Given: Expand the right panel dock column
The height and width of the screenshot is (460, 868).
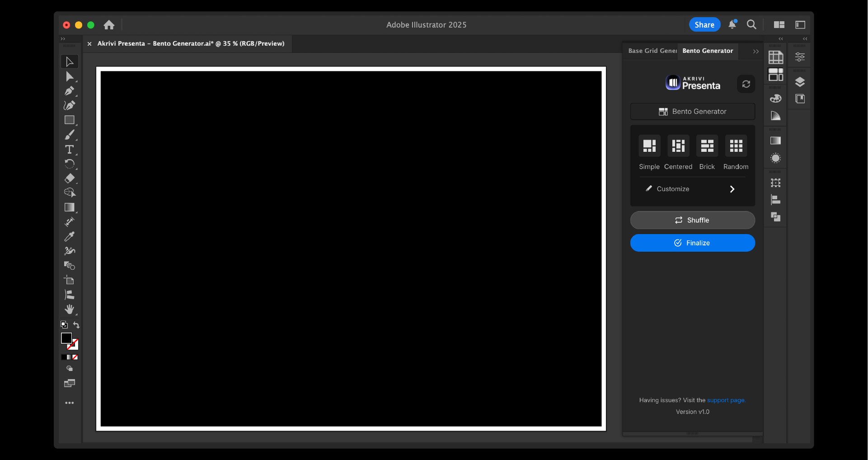Looking at the screenshot, I should [805, 39].
